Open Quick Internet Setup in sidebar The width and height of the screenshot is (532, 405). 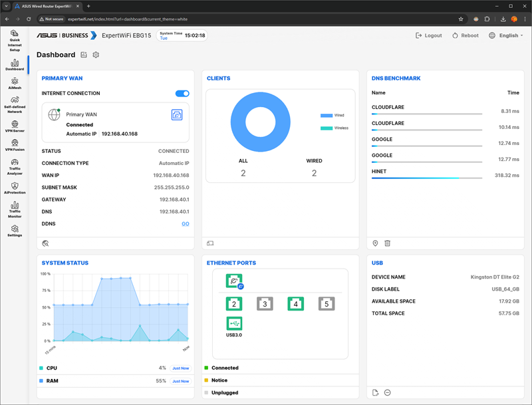coord(14,40)
